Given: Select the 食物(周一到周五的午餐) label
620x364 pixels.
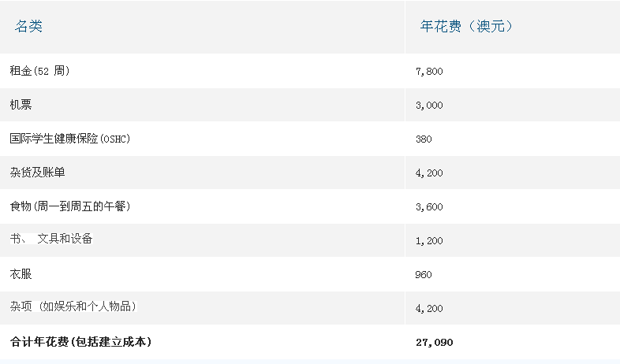Looking at the screenshot, I should click(x=70, y=206).
